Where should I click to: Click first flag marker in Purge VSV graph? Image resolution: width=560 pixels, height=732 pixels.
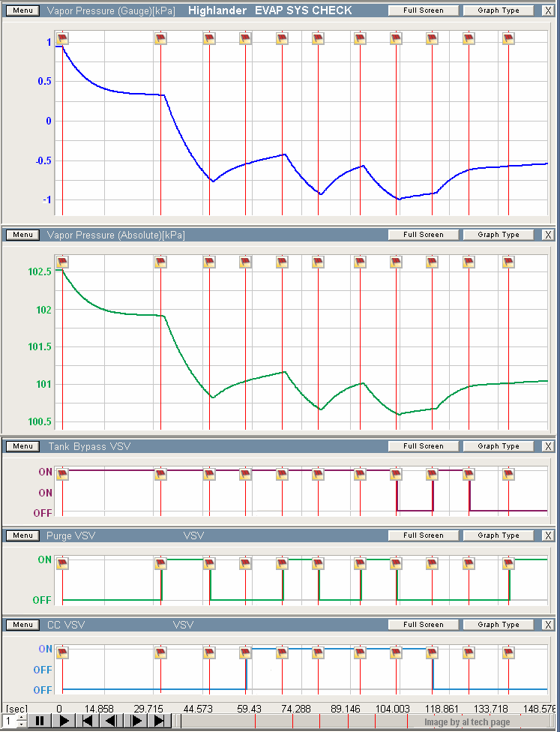62,563
